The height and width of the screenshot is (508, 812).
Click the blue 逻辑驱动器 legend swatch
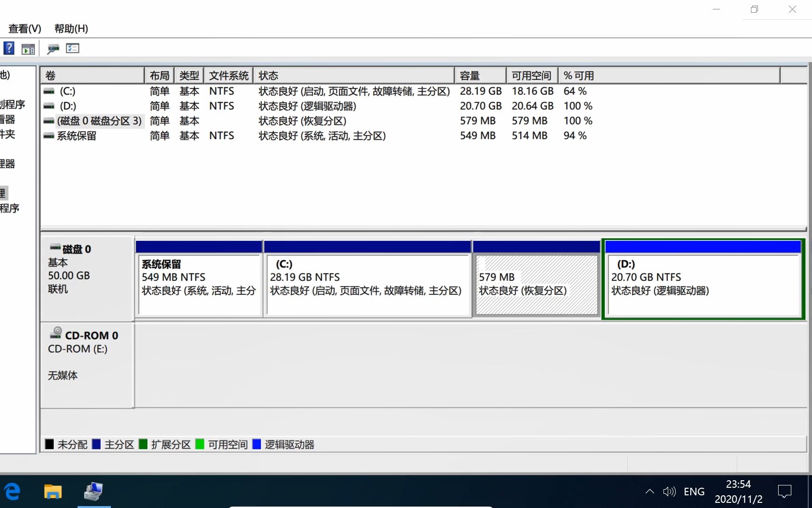(257, 444)
